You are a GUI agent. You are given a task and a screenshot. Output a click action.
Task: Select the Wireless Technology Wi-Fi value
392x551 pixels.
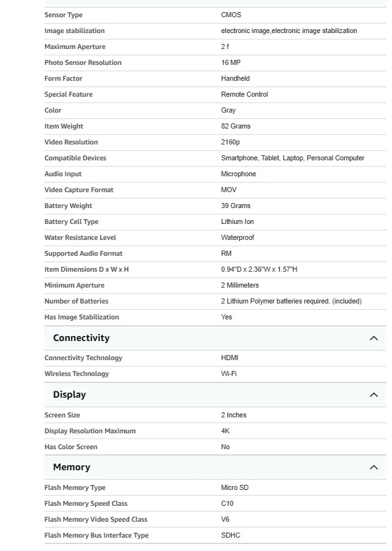pos(228,373)
